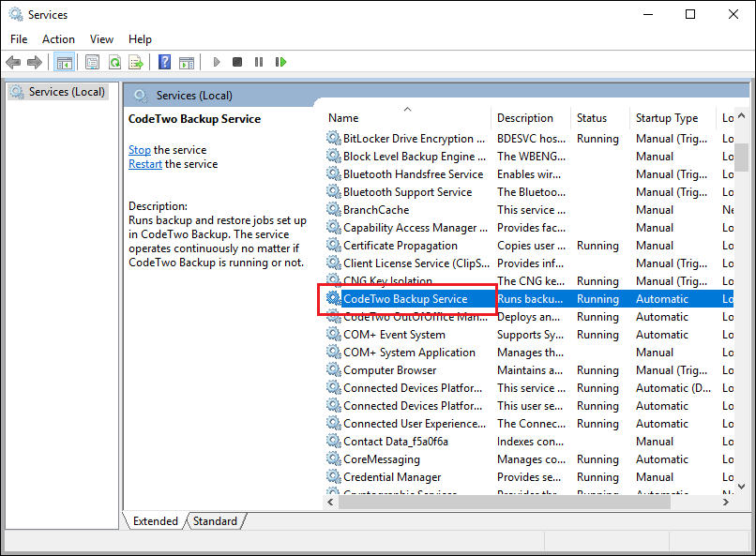Select the Connected User Experience... service
The width and height of the screenshot is (756, 556).
pyautogui.click(x=415, y=424)
